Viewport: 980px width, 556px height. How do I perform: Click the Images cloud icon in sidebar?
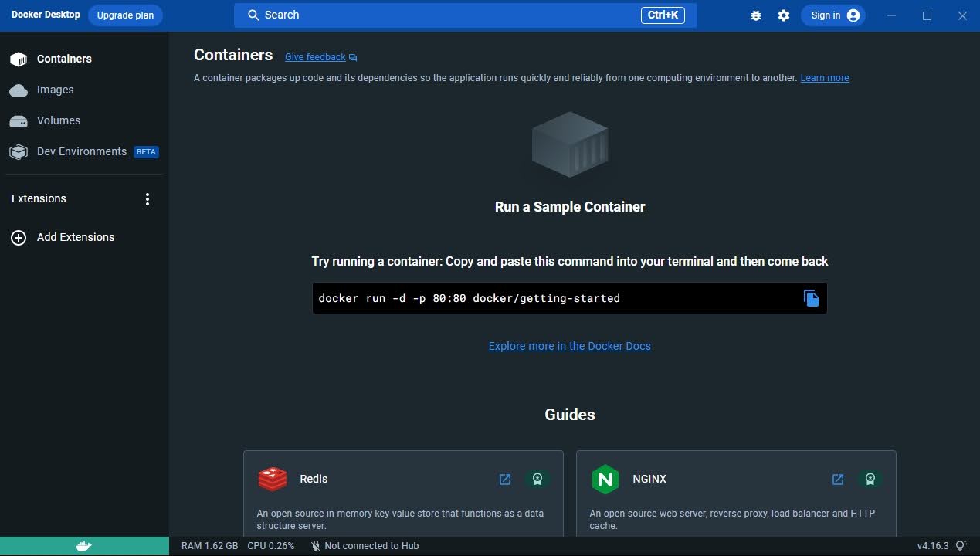click(19, 90)
